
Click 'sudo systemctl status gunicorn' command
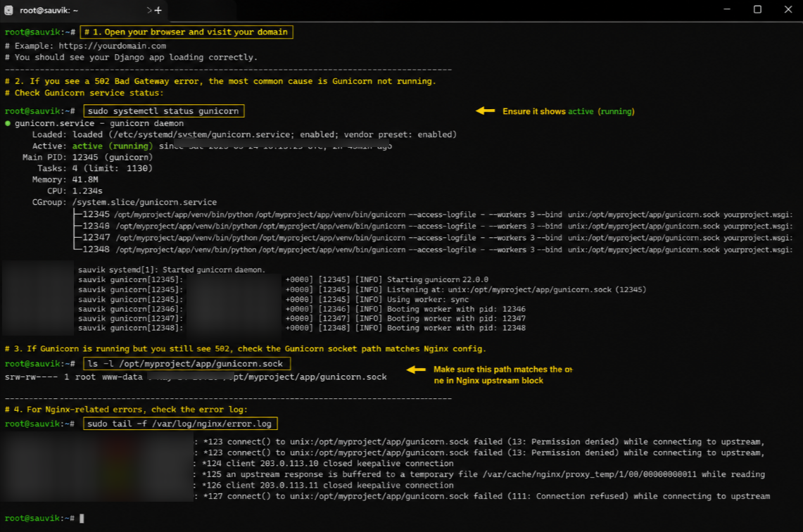point(163,111)
